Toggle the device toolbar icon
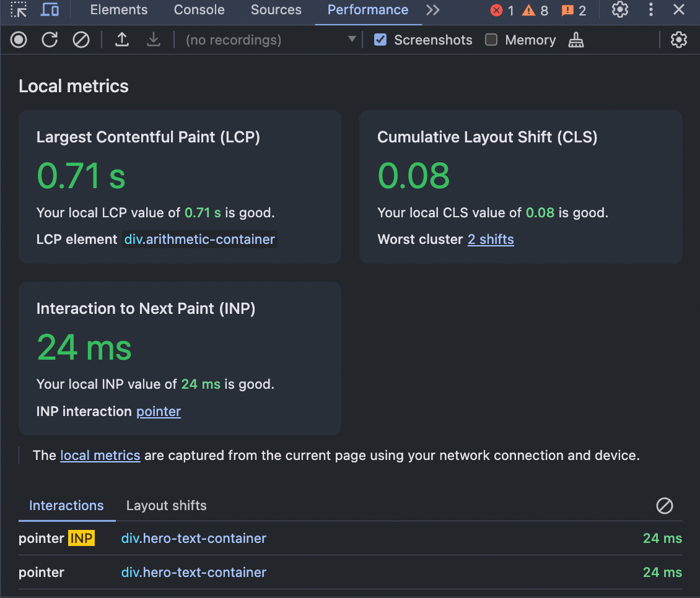This screenshot has width=700, height=598. point(50,10)
